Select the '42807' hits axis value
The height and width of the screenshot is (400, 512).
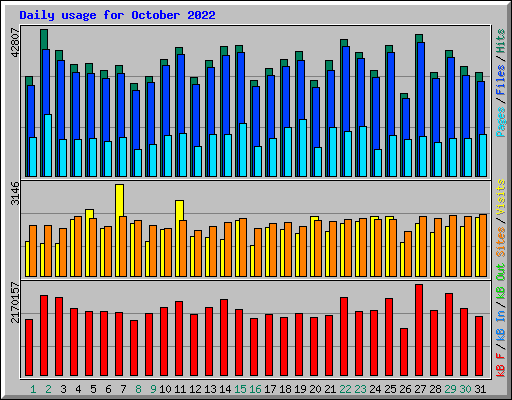coord(16,42)
